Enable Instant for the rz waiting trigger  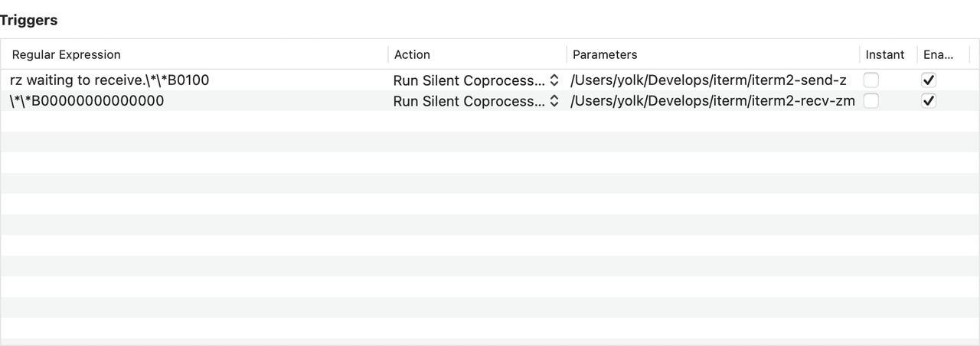871,80
